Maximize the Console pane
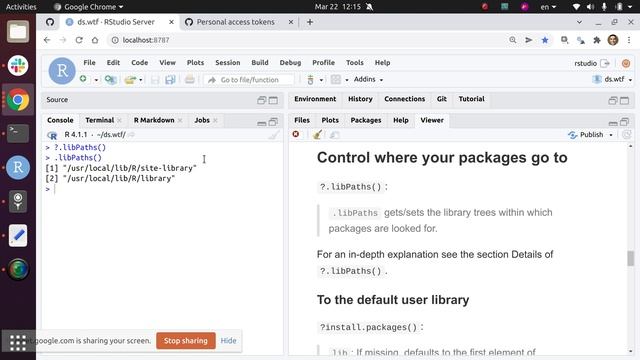Viewport: 640px width, 360px height. click(x=273, y=122)
